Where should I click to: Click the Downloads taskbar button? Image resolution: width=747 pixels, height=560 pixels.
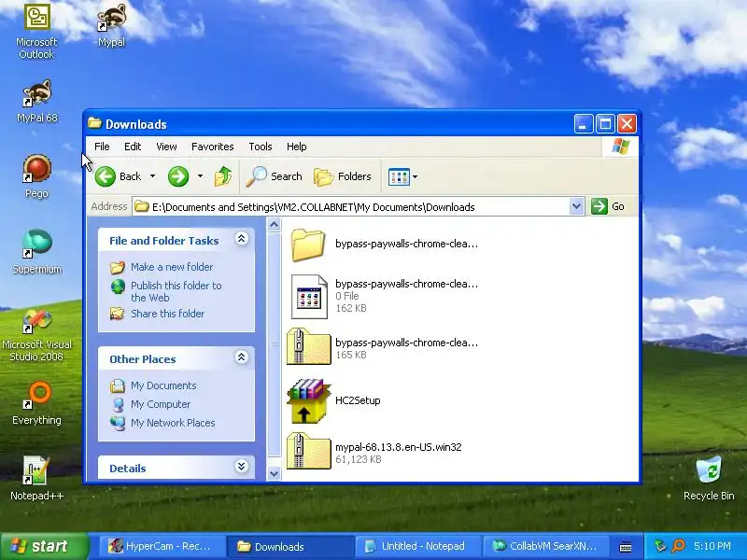(289, 546)
